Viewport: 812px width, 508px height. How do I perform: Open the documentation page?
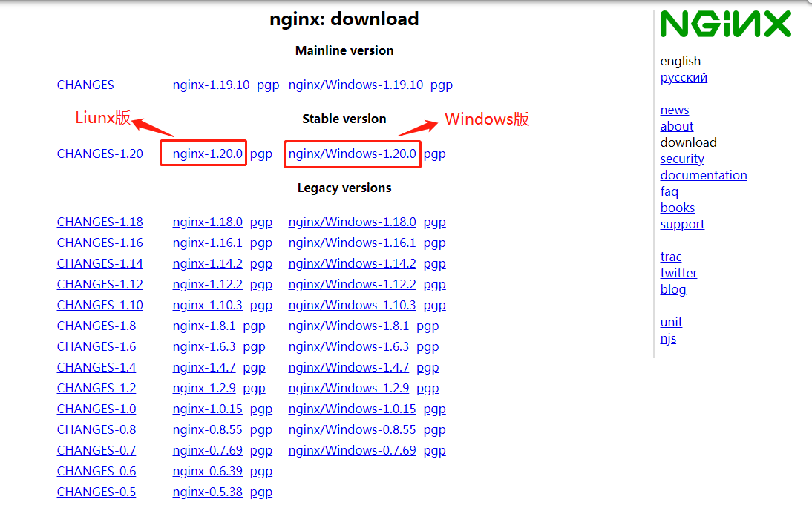pyautogui.click(x=703, y=175)
